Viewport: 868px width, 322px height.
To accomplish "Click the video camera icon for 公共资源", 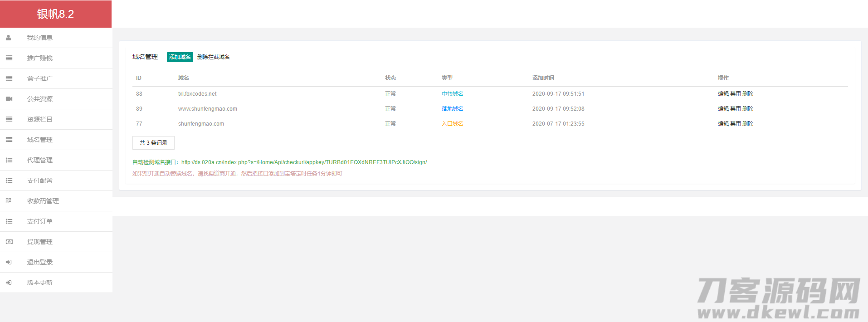I will click(x=9, y=99).
